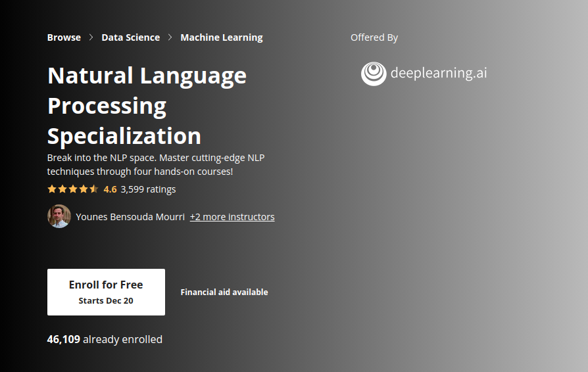Screen dimensions: 588x372
Task: Click the star rating icons
Action: click(x=73, y=189)
